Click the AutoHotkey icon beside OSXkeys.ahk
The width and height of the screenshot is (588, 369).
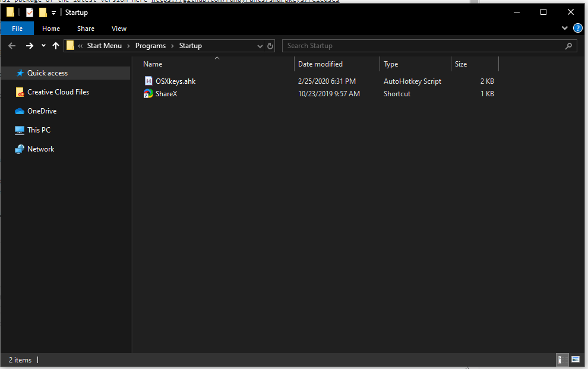pos(148,81)
